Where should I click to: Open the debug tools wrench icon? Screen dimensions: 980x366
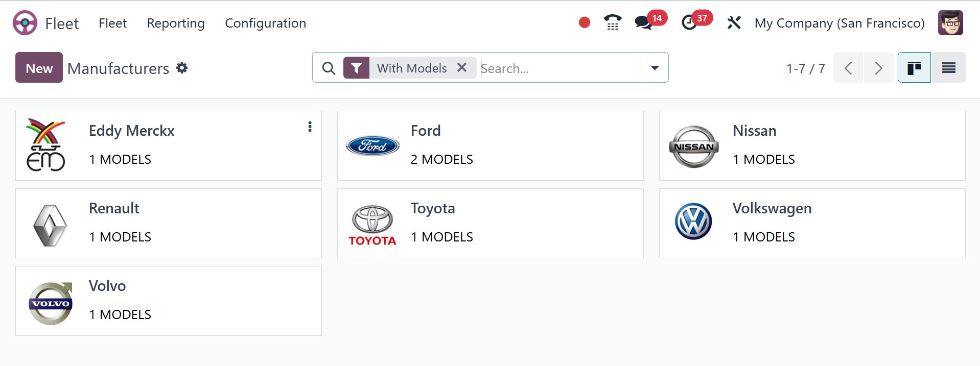734,23
